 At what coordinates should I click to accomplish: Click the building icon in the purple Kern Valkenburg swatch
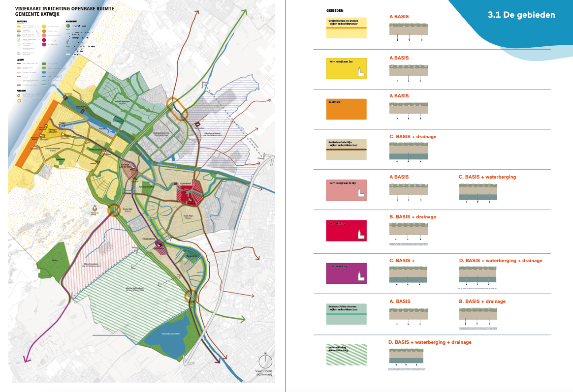pyautogui.click(x=361, y=277)
